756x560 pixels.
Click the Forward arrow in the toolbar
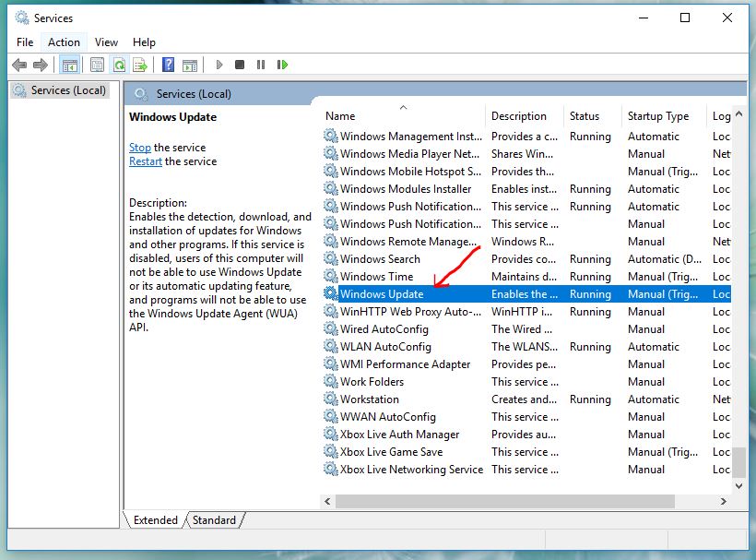[x=40, y=65]
